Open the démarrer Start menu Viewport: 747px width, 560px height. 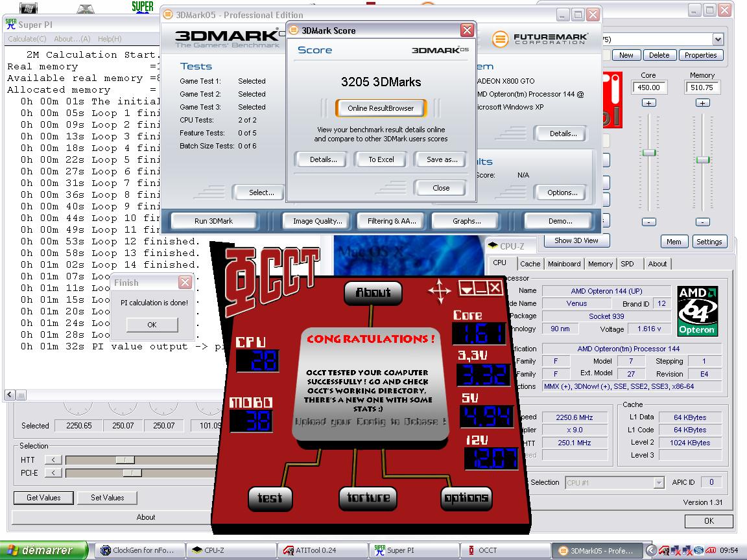44,550
